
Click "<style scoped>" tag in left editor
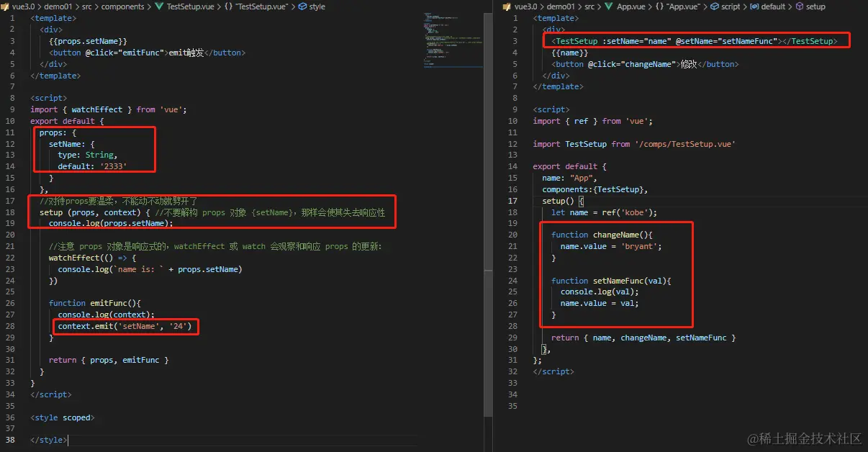pos(62,417)
